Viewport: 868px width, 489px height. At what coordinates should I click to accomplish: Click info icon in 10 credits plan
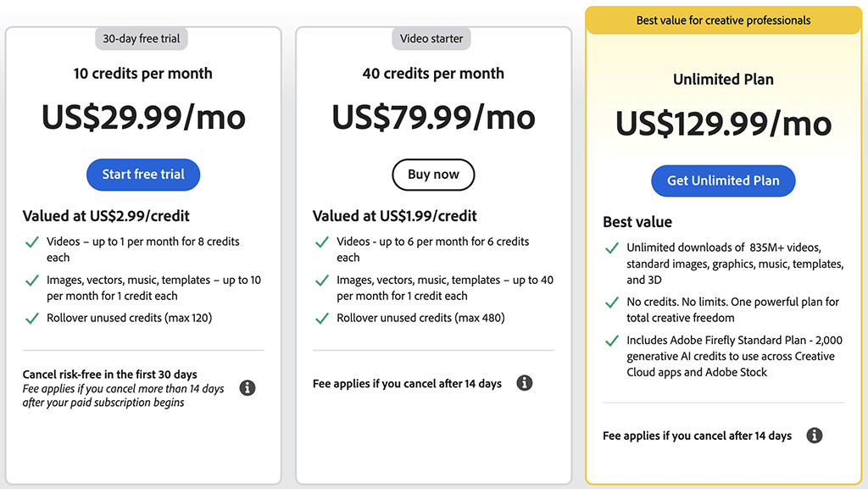[248, 388]
